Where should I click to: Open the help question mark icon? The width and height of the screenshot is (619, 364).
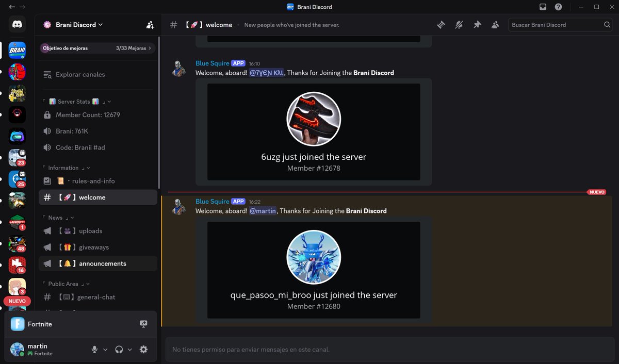pyautogui.click(x=558, y=7)
